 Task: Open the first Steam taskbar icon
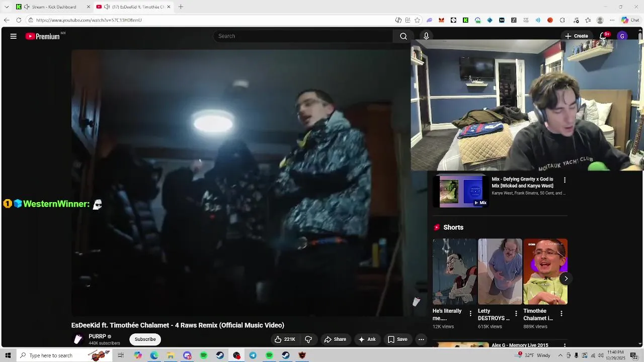click(x=220, y=355)
